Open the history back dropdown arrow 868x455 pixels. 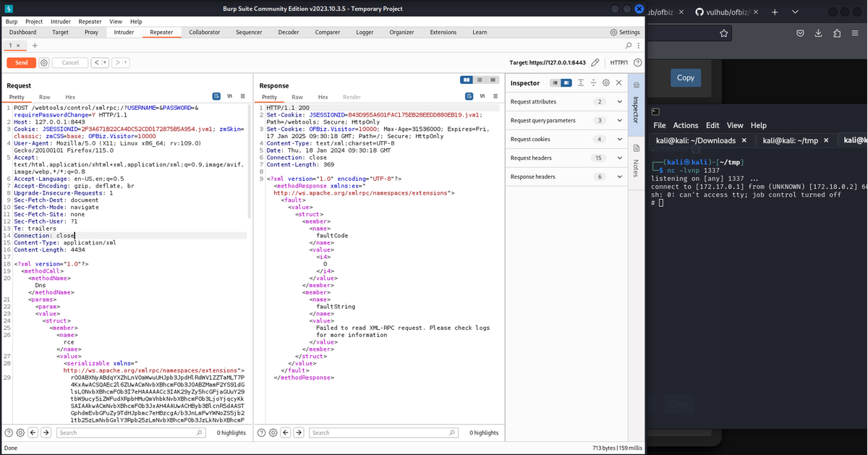click(x=106, y=63)
